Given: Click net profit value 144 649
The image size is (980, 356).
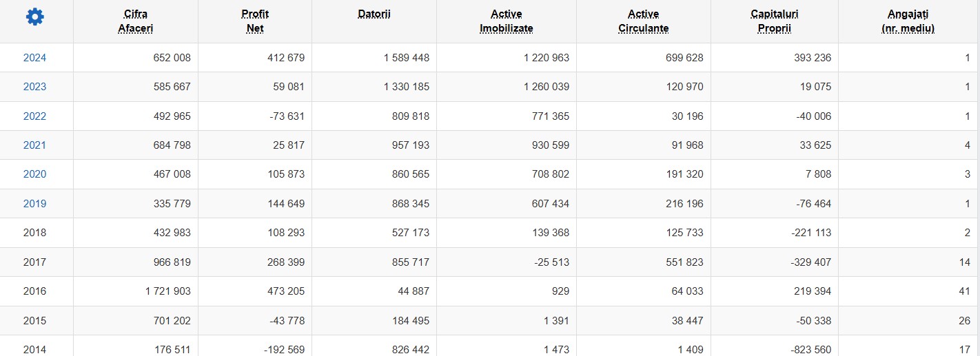Looking at the screenshot, I should [x=286, y=204].
